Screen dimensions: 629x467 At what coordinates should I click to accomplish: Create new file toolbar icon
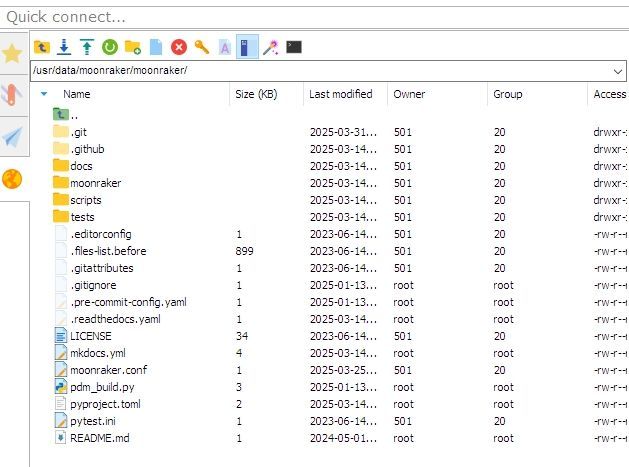156,47
